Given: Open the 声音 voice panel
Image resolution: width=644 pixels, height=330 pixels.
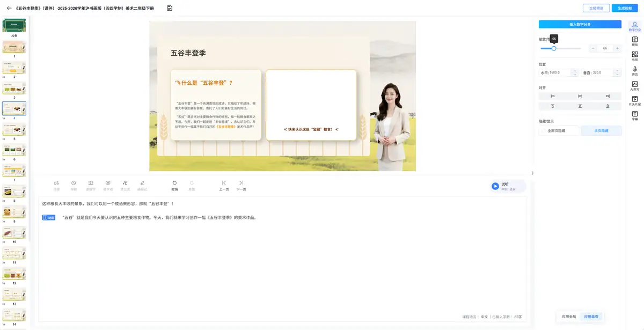Looking at the screenshot, I should pyautogui.click(x=635, y=71).
